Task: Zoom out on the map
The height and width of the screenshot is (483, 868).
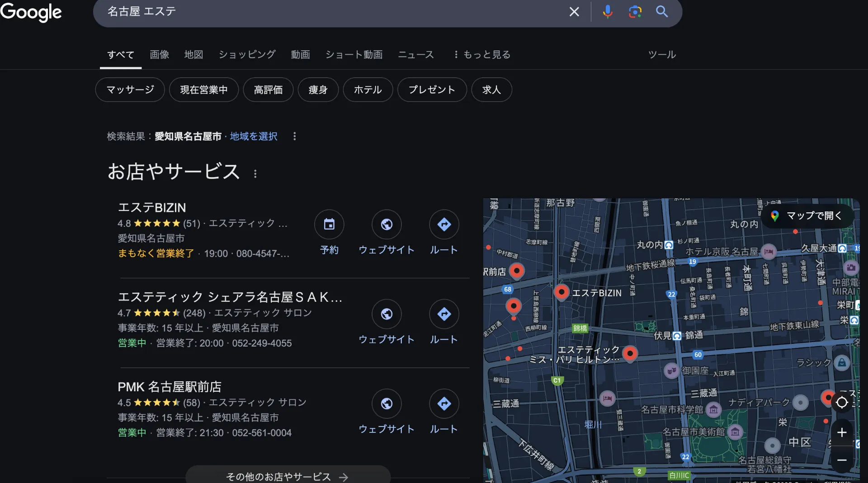Action: click(842, 460)
